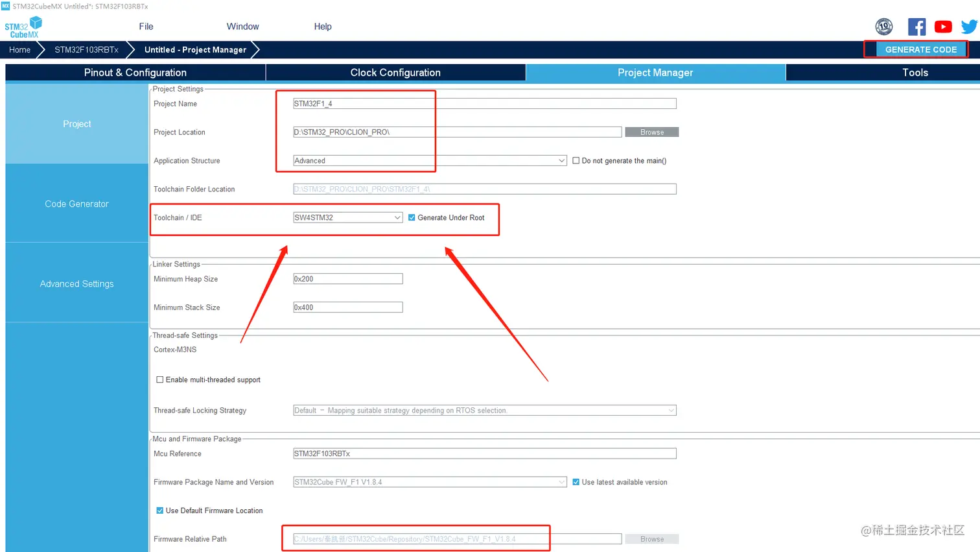This screenshot has height=552, width=980.
Task: Click the 'Cortex-M3NS' text
Action: 175,350
